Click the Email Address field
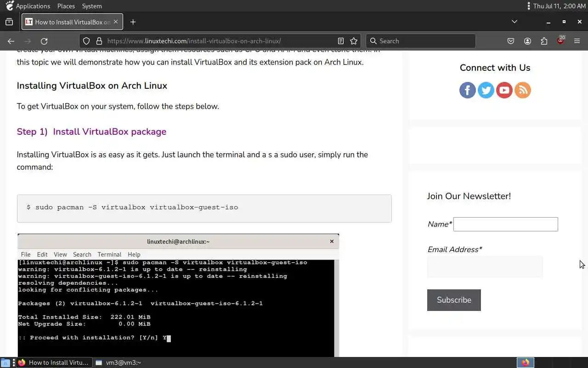 [x=485, y=266]
